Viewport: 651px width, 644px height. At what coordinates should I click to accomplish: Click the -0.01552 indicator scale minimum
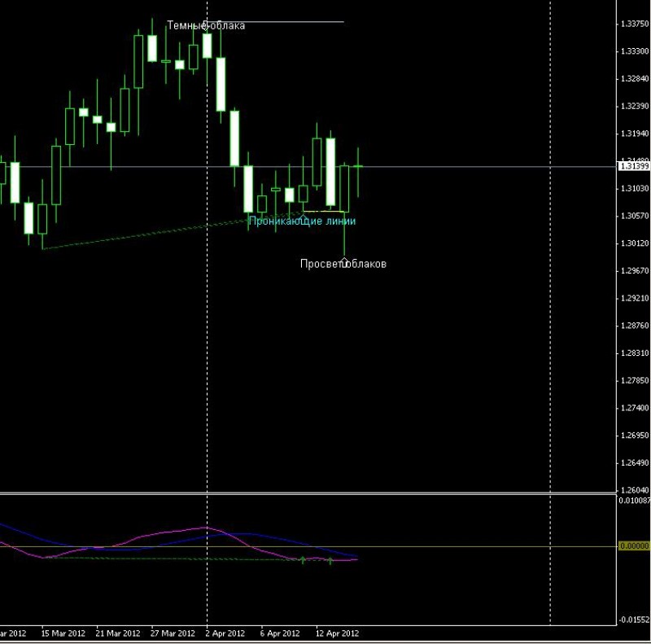pyautogui.click(x=634, y=620)
